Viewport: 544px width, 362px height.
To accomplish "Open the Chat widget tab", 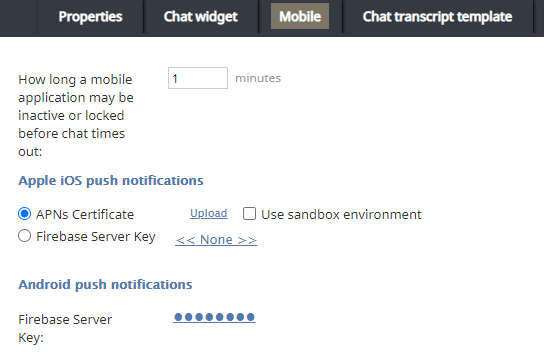I will pos(201,17).
